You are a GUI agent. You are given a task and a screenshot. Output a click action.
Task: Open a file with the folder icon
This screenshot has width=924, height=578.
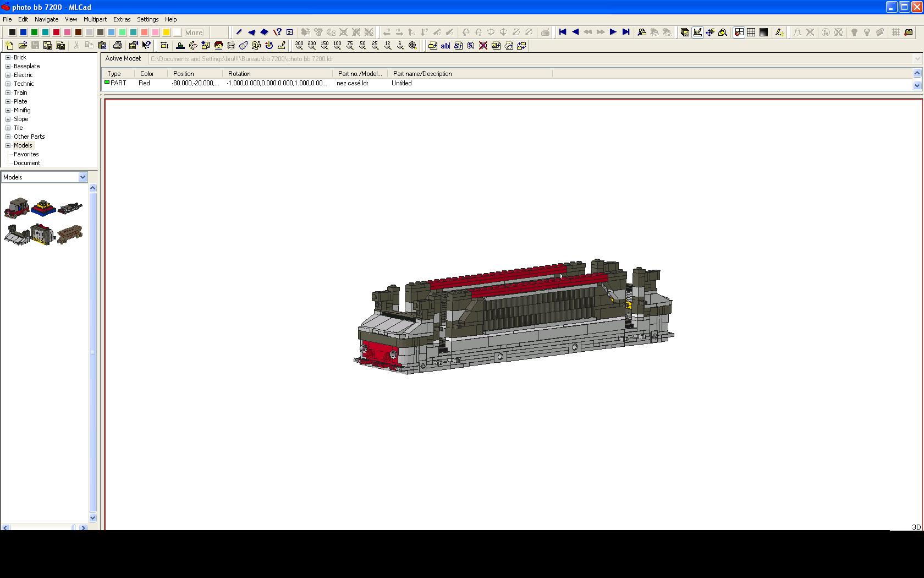coord(23,46)
